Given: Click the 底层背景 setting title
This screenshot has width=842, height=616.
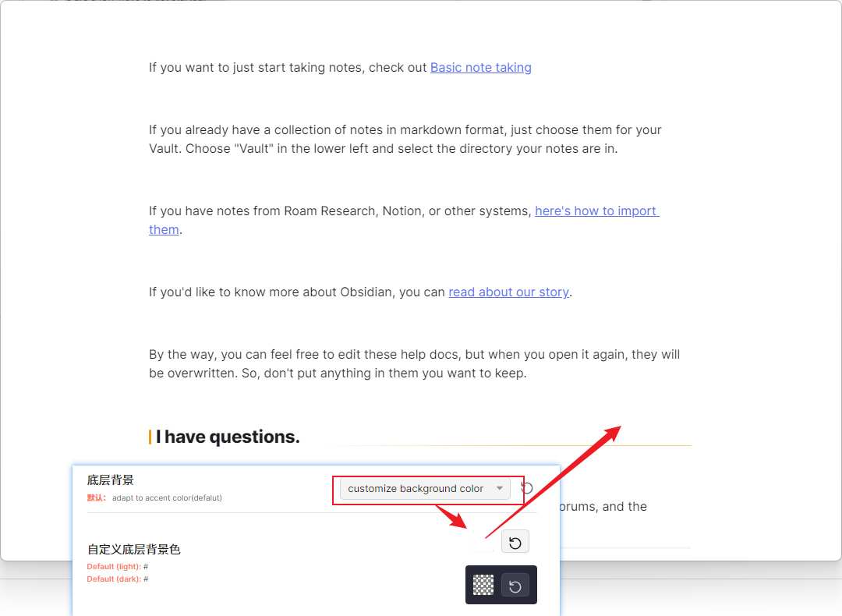Looking at the screenshot, I should tap(110, 480).
